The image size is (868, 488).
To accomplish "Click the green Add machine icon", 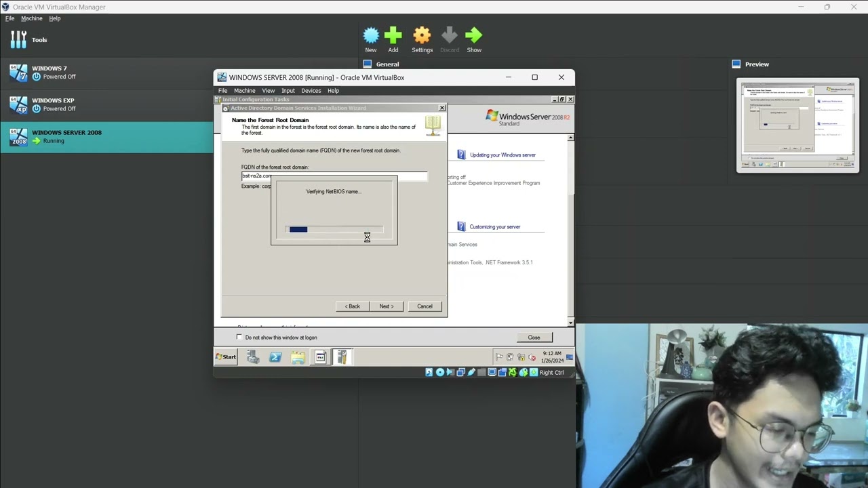I will 393,35.
